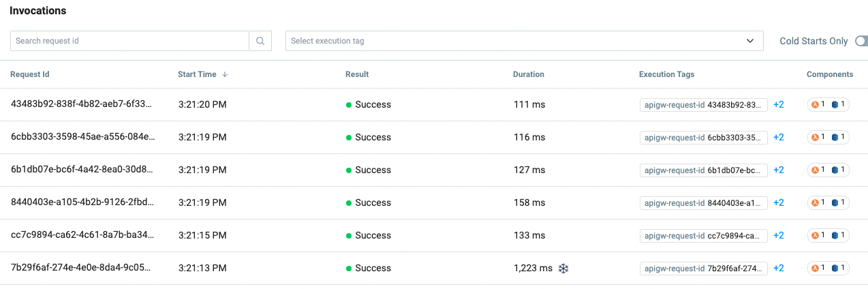Click the sort arrow beside Start Time
This screenshot has width=868, height=289.
[x=225, y=74]
